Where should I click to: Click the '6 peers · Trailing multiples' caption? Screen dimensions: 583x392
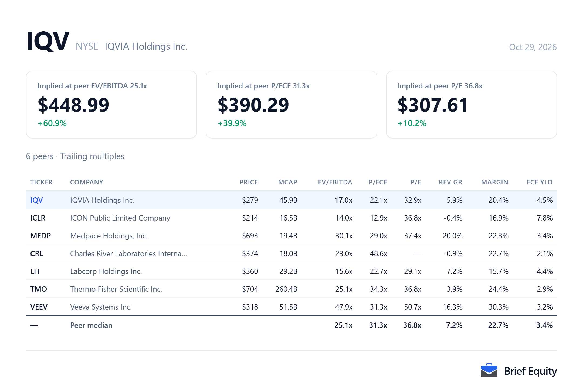tap(75, 156)
